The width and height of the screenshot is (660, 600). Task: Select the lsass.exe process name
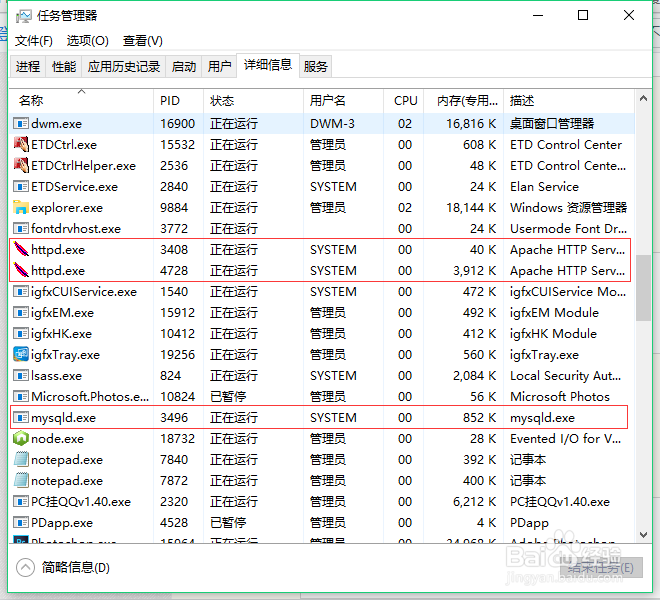(x=56, y=376)
